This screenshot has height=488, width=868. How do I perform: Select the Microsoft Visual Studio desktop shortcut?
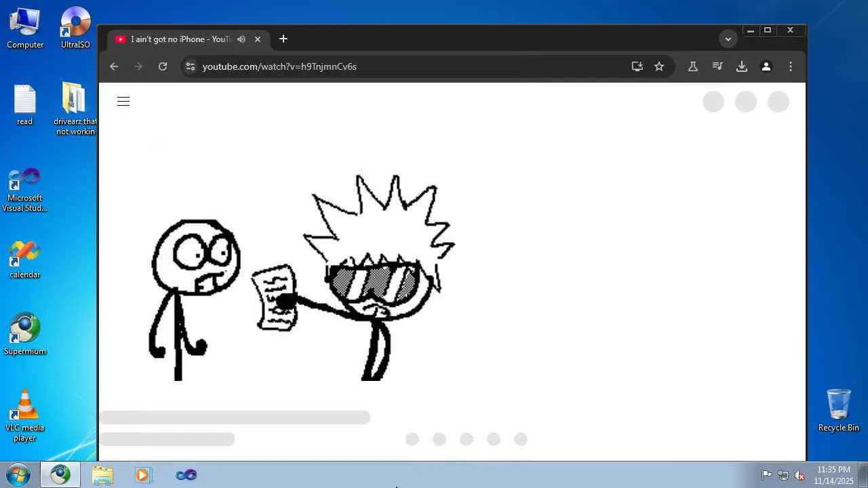pyautogui.click(x=25, y=190)
